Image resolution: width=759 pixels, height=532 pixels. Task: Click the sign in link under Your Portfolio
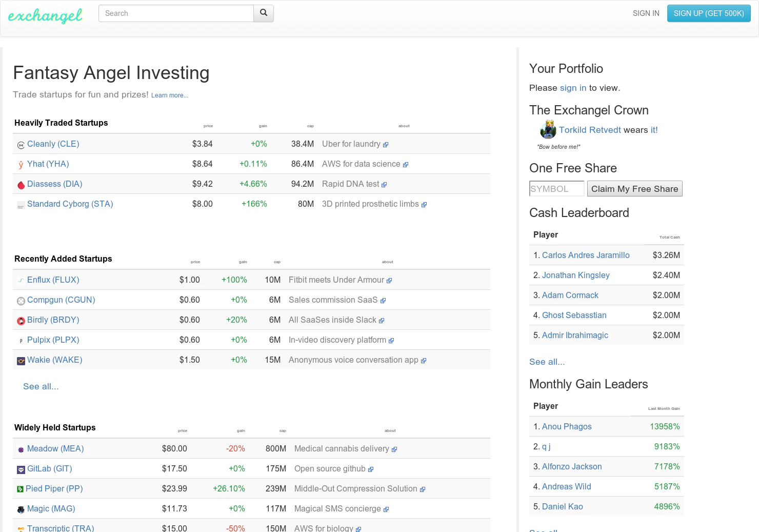click(573, 88)
